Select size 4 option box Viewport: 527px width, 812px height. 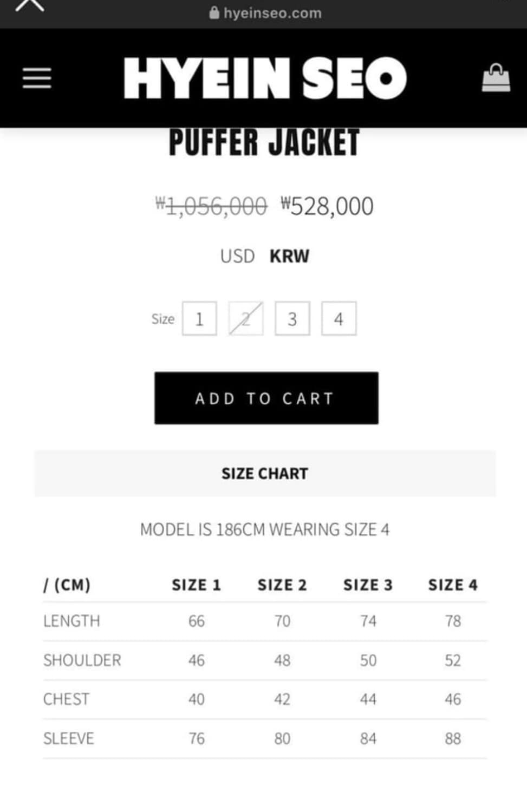339,319
